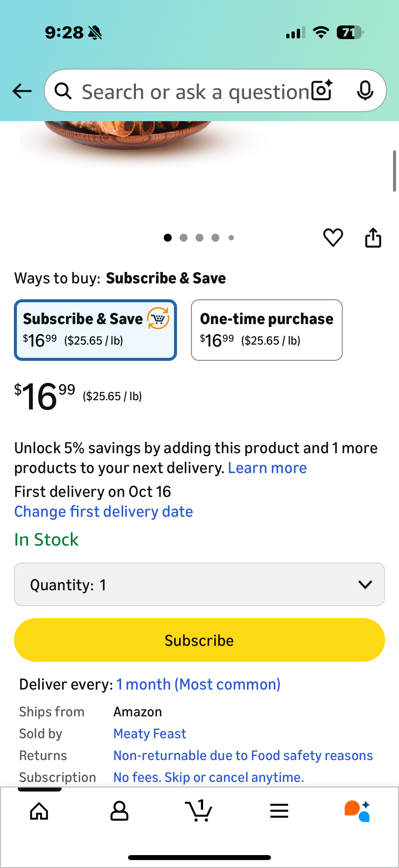399x868 pixels.
Task: Open the account profile icon
Action: (119, 811)
